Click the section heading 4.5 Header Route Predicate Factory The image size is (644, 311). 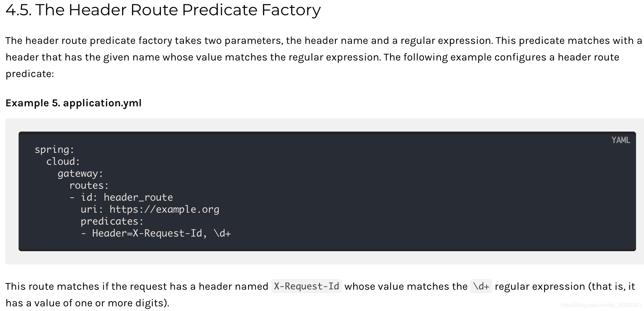[163, 10]
